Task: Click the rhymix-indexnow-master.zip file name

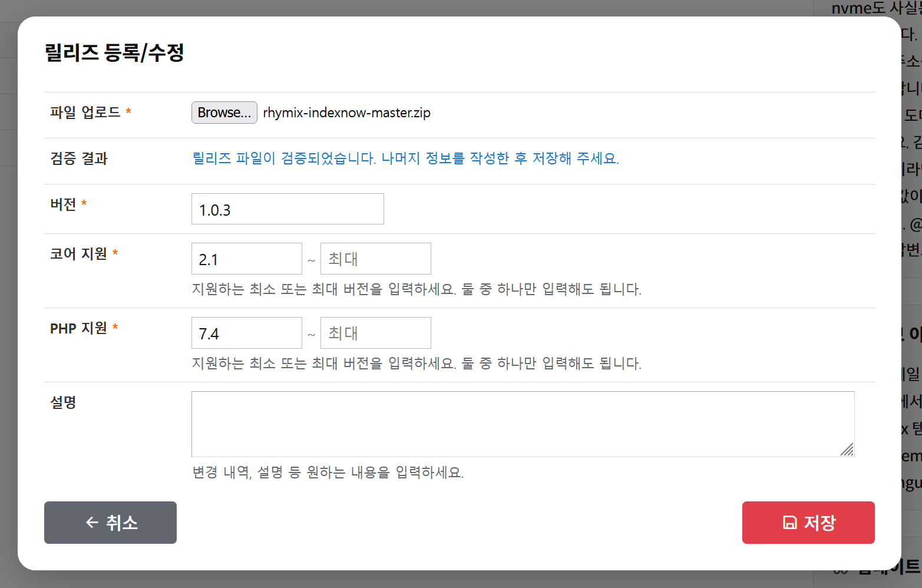Action: point(346,113)
